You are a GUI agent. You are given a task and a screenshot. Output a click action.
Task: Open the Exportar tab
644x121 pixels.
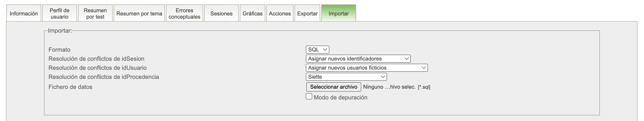click(307, 13)
